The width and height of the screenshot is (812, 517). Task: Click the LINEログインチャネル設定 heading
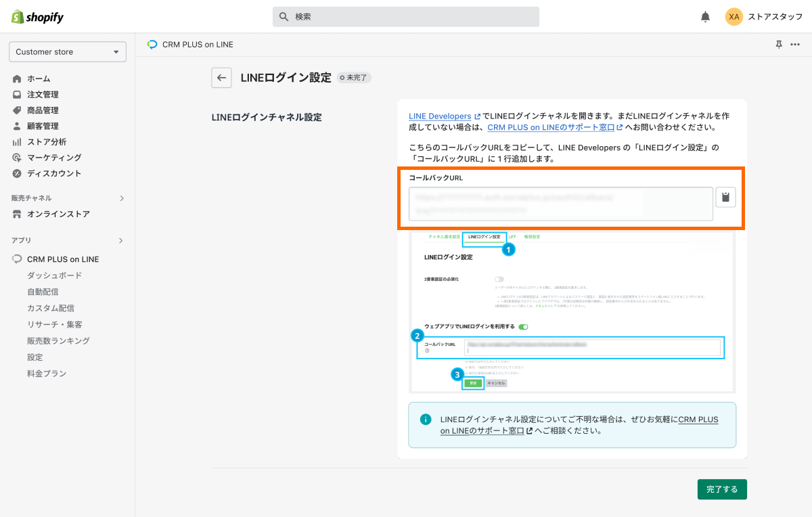pos(267,117)
